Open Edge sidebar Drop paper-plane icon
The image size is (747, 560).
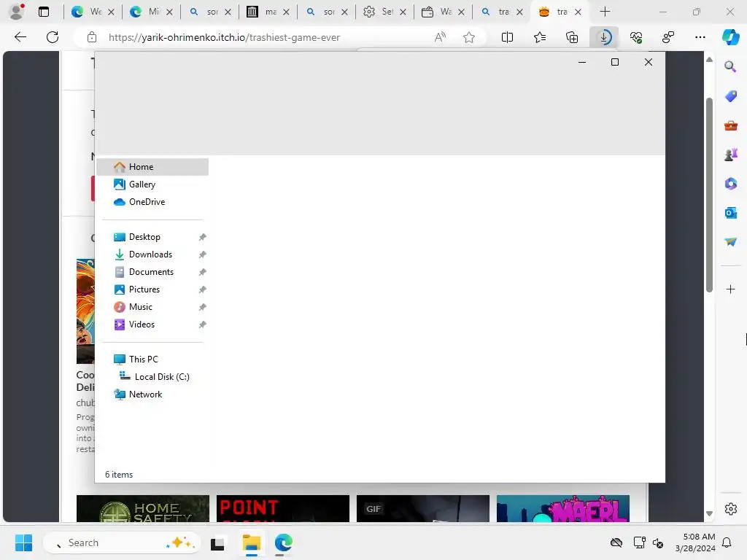click(731, 242)
